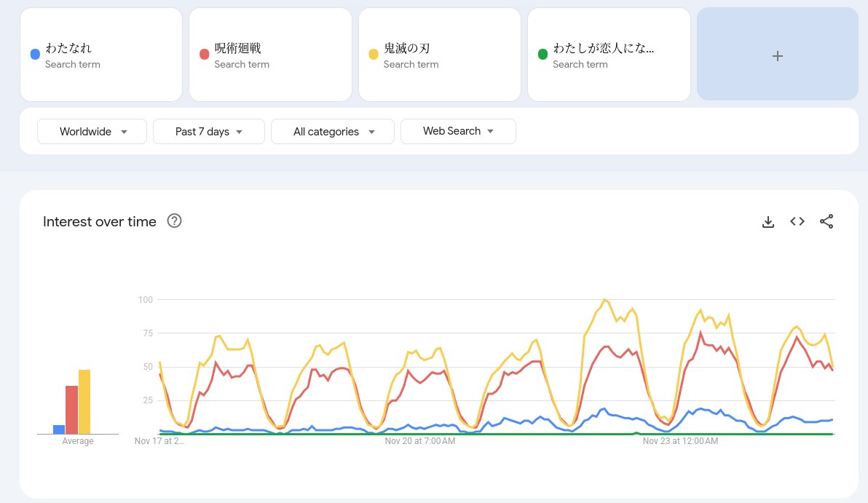Share the Interest over time chart

pyautogui.click(x=826, y=221)
